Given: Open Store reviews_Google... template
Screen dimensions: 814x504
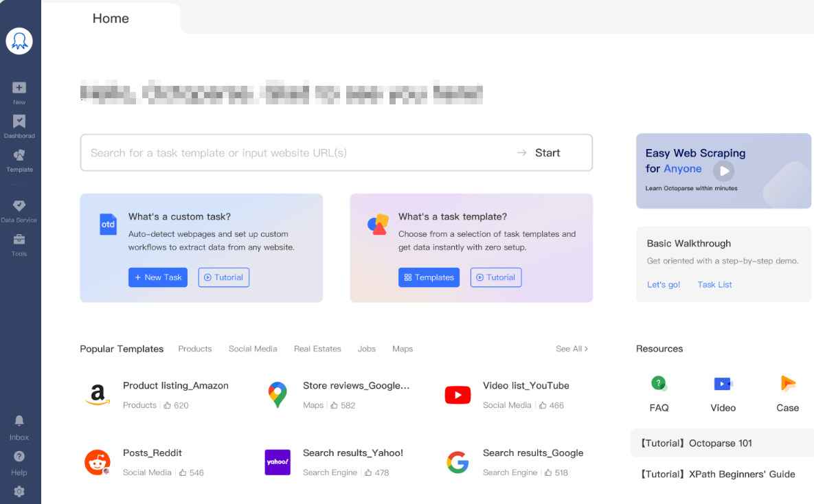Looking at the screenshot, I should [x=356, y=386].
